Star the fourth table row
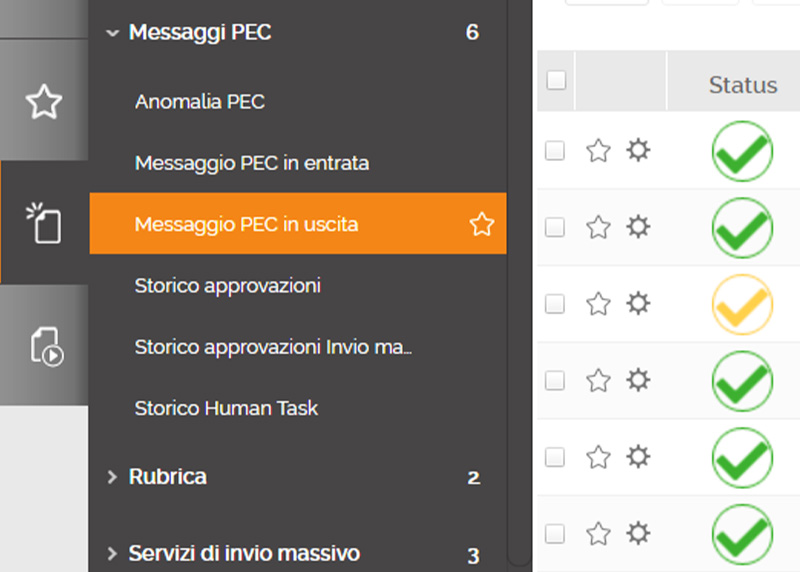800x572 pixels. click(x=598, y=381)
